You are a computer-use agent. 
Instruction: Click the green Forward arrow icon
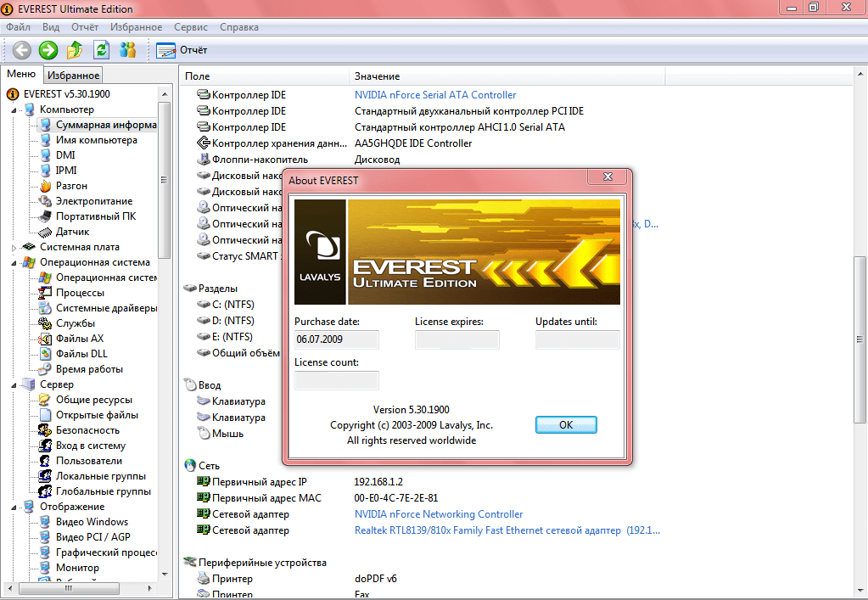(48, 50)
